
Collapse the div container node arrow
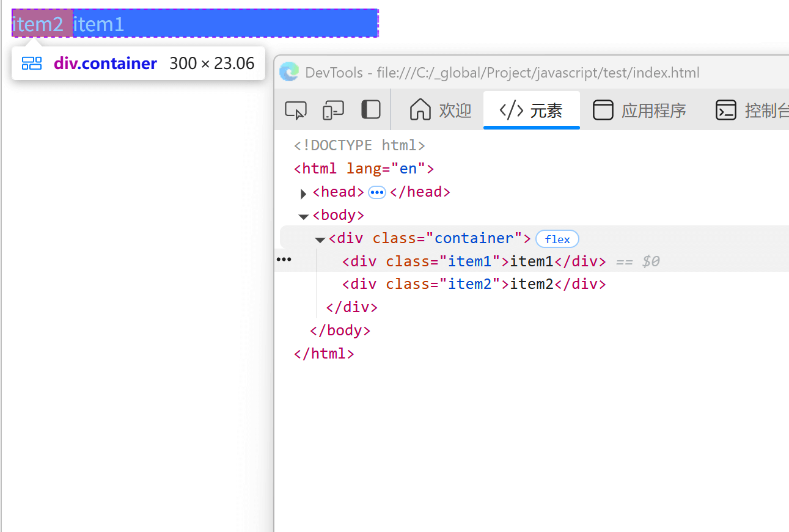(320, 240)
